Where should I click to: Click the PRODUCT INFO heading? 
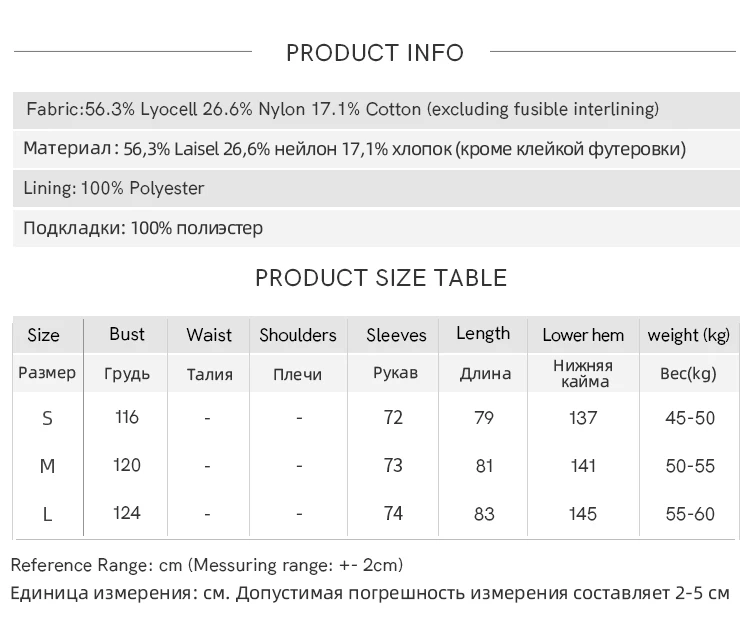375,53
